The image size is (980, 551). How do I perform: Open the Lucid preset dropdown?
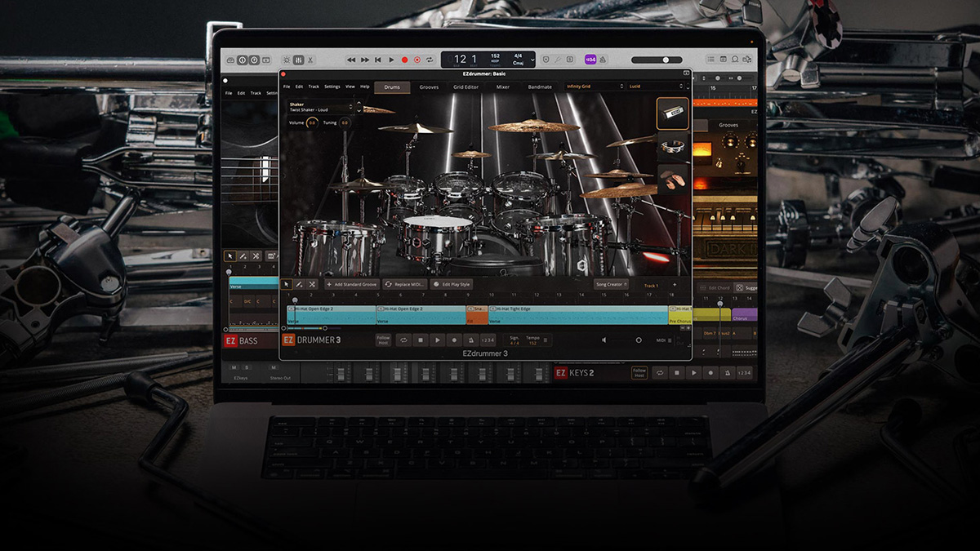(x=656, y=87)
